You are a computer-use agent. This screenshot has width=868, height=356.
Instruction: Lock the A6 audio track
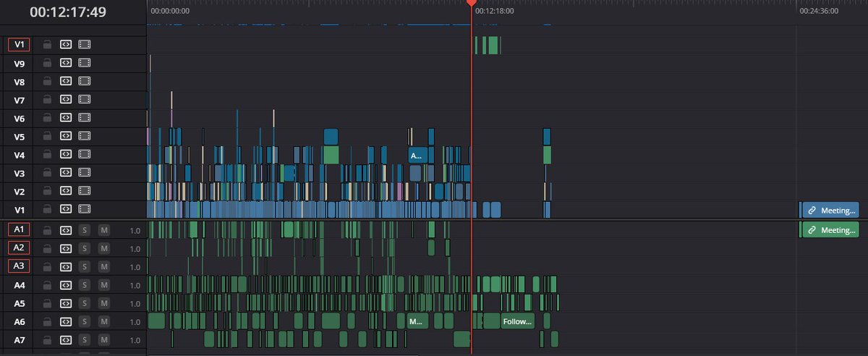(47, 322)
